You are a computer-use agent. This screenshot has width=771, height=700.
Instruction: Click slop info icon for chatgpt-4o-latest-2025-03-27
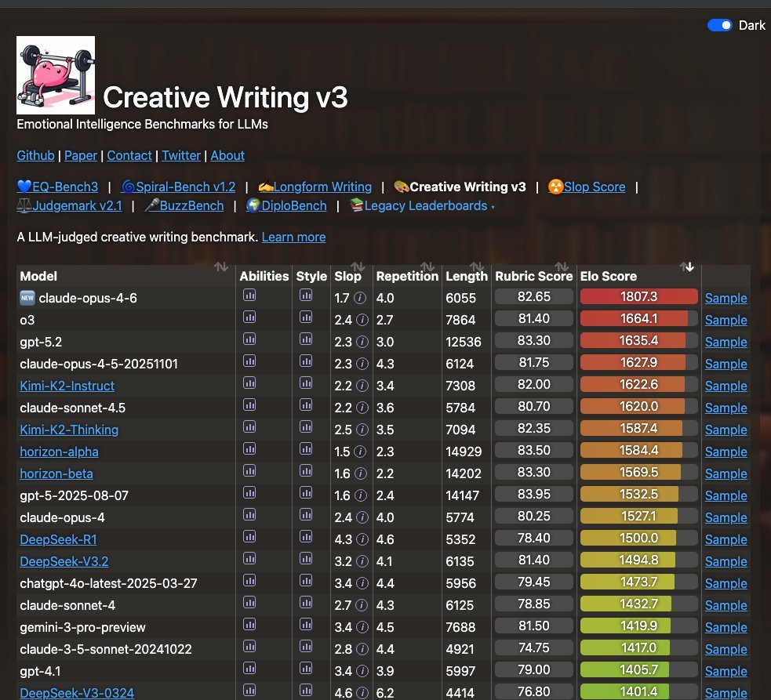tap(362, 583)
